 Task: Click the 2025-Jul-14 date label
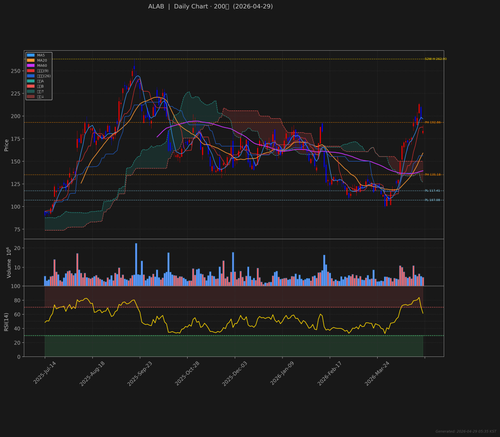point(45,373)
